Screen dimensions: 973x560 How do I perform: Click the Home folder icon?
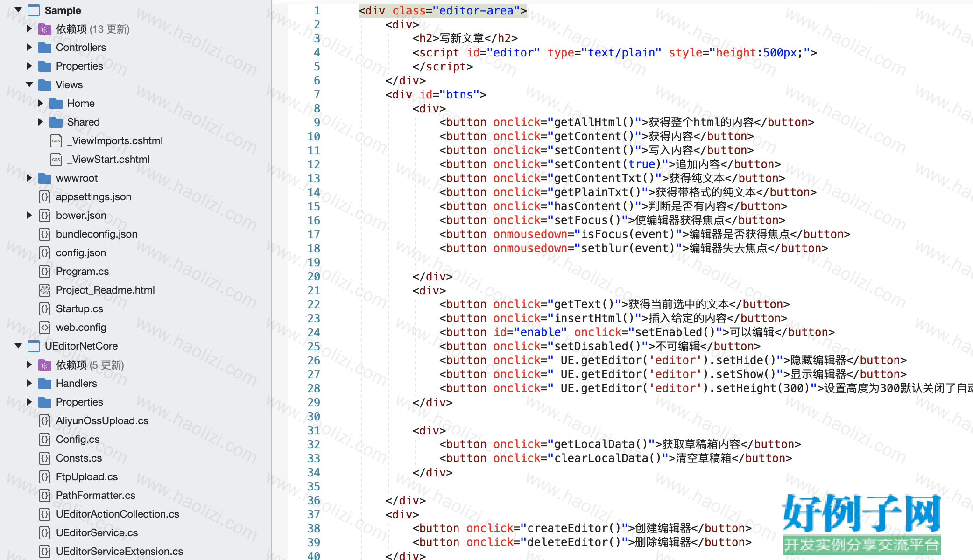tap(56, 104)
